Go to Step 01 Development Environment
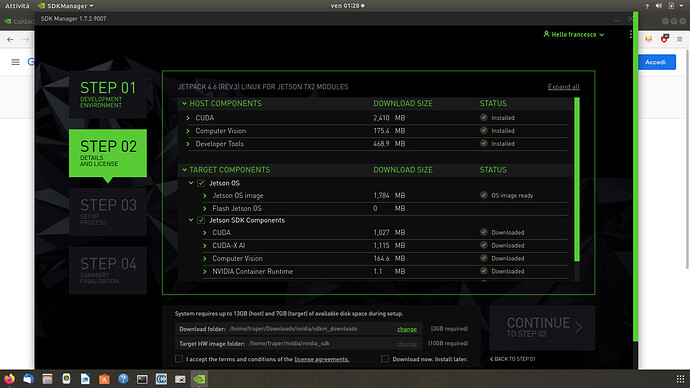690x388 pixels. [108, 94]
